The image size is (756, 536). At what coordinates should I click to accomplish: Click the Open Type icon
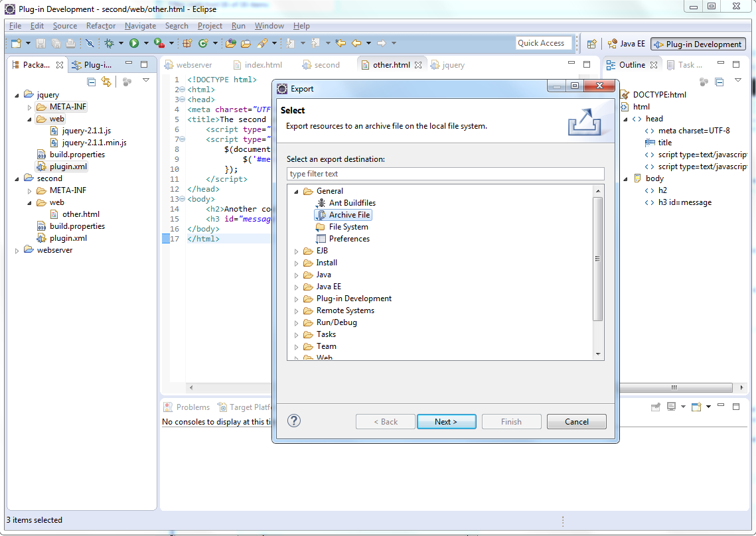point(231,43)
